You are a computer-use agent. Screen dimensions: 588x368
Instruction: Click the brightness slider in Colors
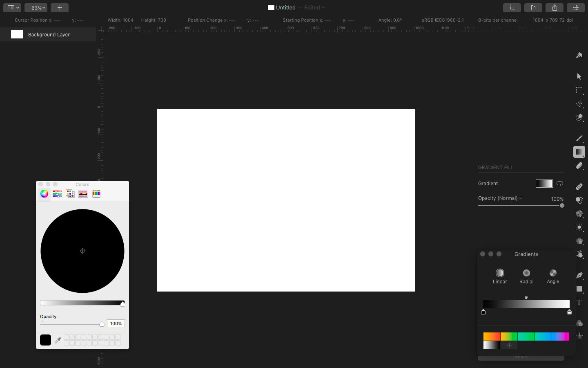82,303
